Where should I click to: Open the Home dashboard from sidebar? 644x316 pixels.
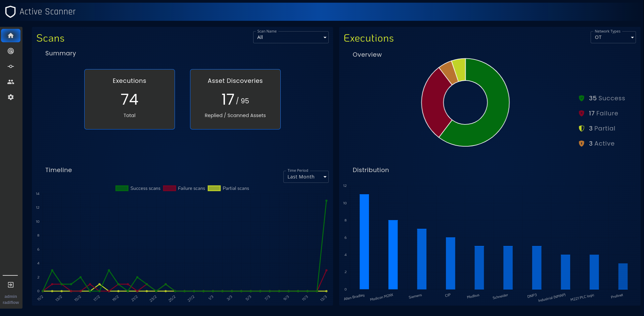pyautogui.click(x=11, y=36)
